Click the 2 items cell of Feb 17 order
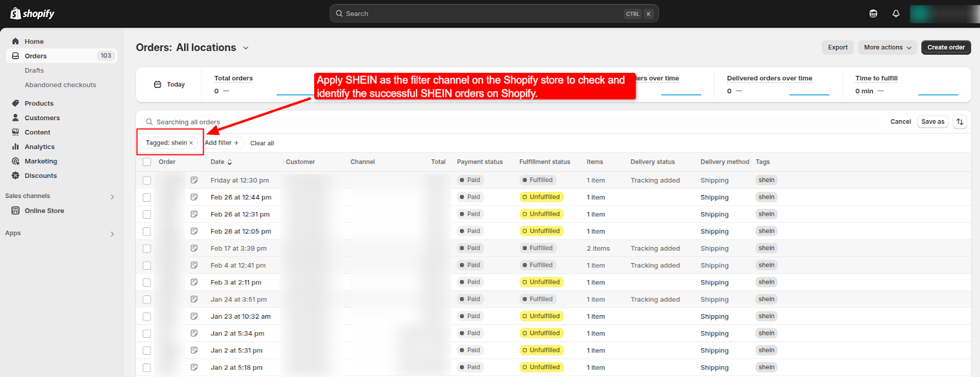This screenshot has width=980, height=377. pos(598,248)
